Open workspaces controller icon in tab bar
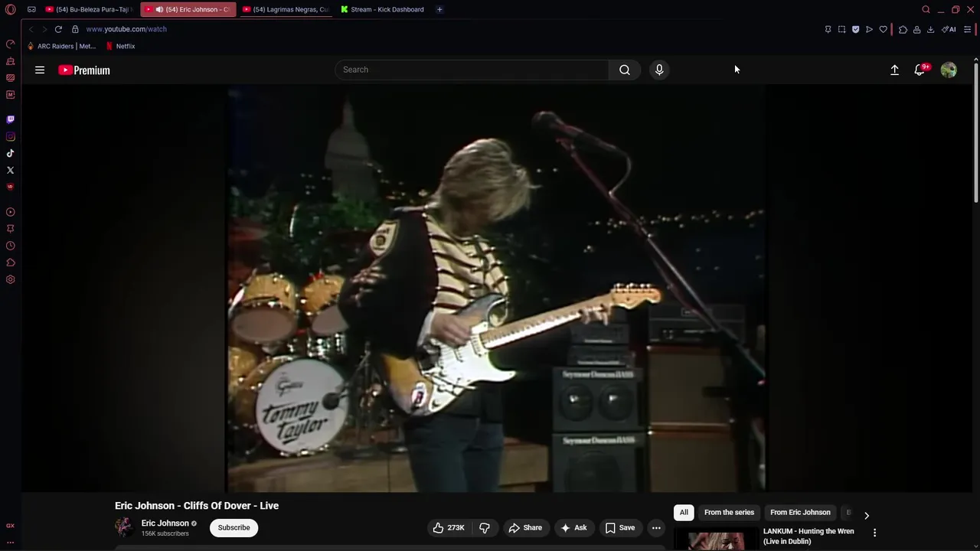 point(31,9)
